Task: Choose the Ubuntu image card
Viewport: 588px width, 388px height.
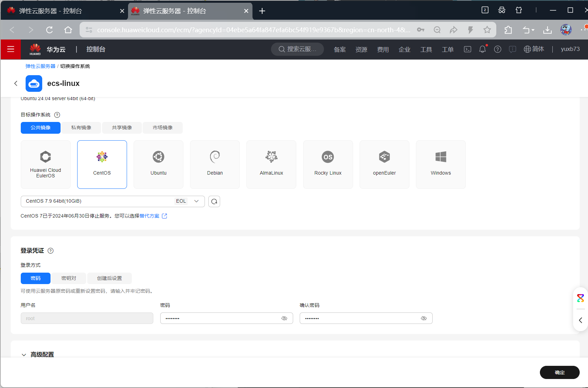Action: pos(159,165)
